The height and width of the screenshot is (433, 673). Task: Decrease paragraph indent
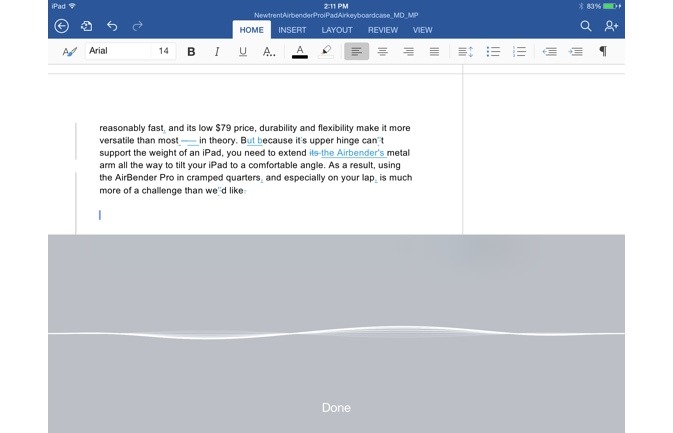pos(549,51)
